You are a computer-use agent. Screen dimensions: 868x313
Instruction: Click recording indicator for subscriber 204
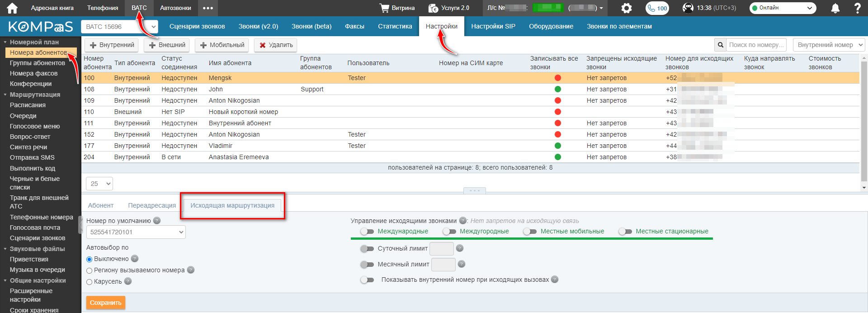point(558,157)
